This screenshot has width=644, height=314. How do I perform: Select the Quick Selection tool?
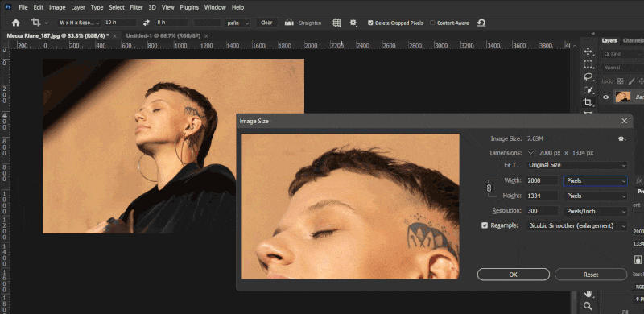point(588,89)
